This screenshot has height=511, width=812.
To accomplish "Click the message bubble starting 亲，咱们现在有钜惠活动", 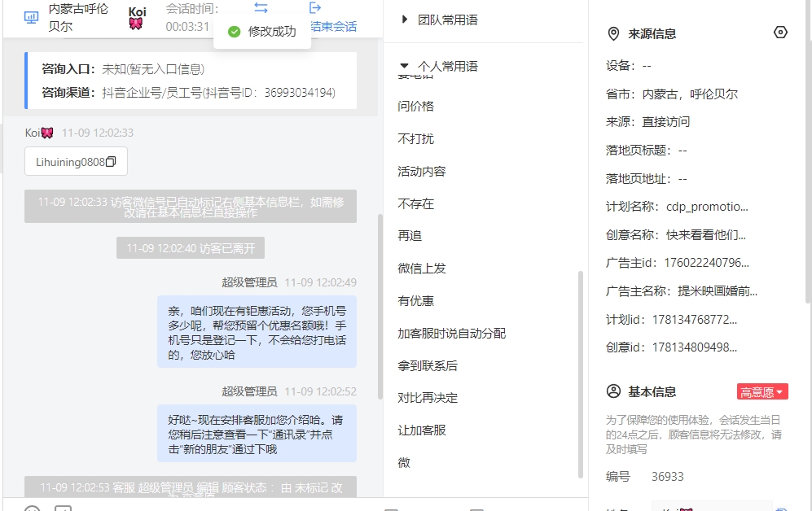I will (x=257, y=331).
